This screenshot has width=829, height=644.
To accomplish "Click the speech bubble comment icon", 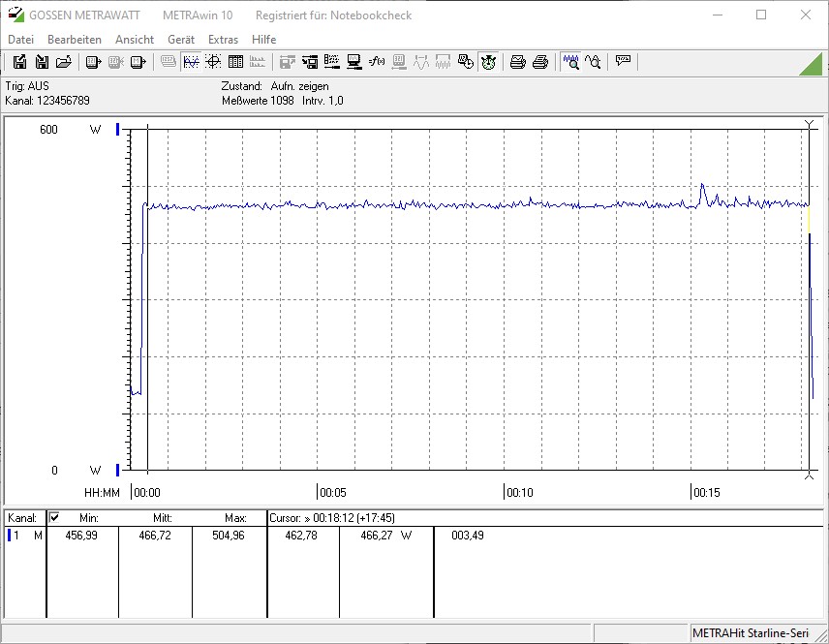I will coord(623,62).
